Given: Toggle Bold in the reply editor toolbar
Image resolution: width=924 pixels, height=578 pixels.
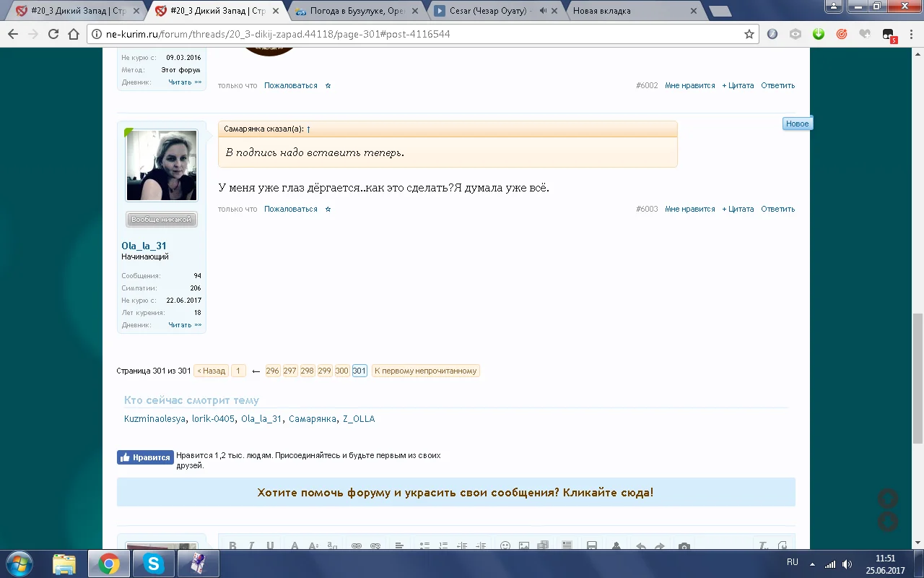Looking at the screenshot, I should tap(232, 545).
